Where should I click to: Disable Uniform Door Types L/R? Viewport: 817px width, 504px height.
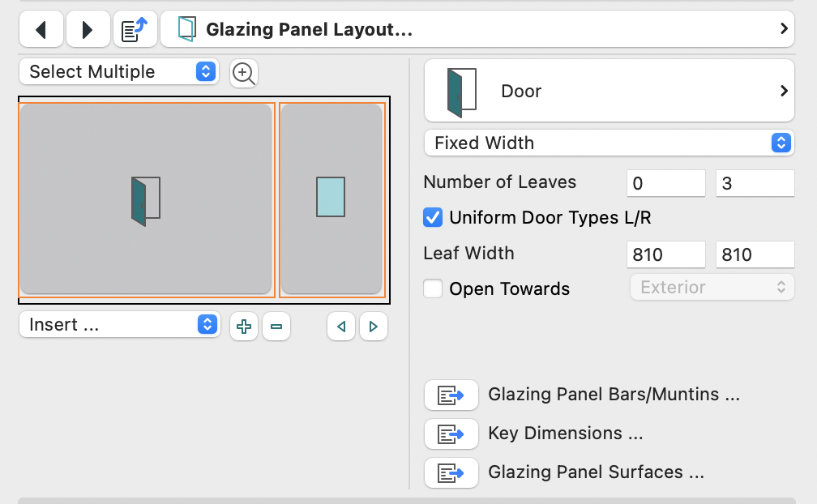pos(434,217)
